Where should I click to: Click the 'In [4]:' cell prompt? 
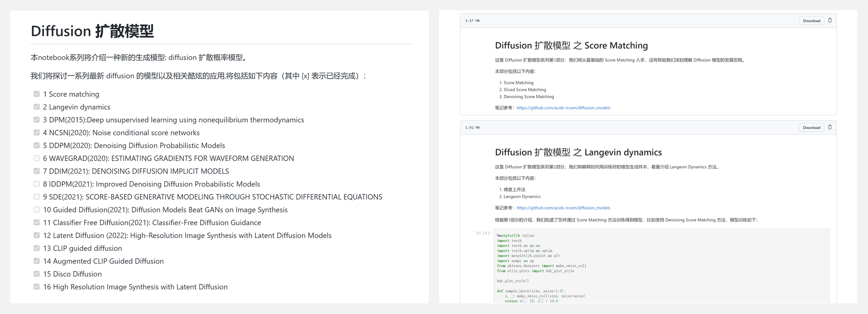click(483, 233)
